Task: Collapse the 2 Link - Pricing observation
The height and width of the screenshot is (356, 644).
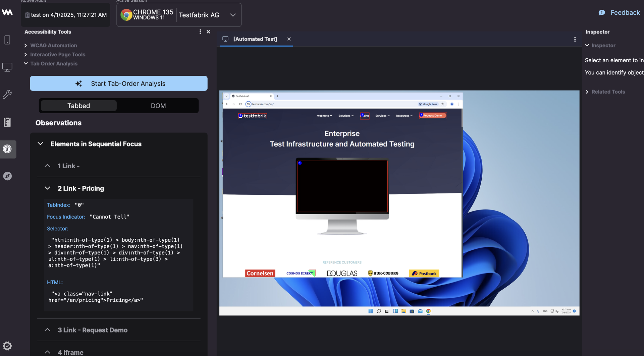Action: [x=47, y=188]
